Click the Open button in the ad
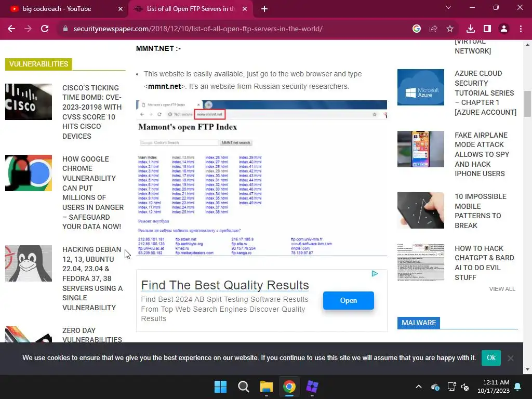Viewport: 532px width, 399px height. 349,301
